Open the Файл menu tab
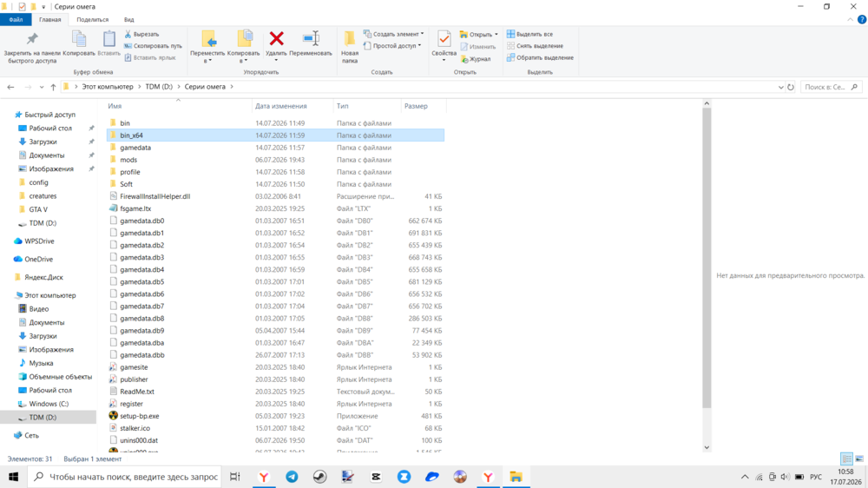 click(16, 19)
